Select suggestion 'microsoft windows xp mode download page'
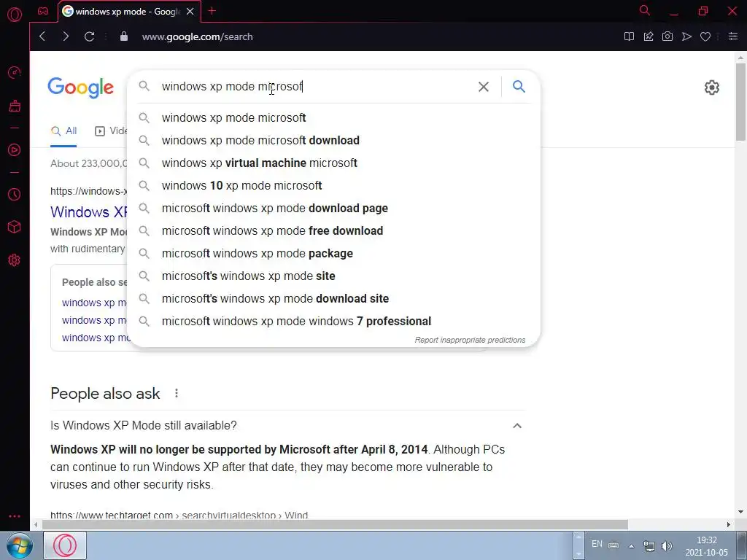 [333, 208]
